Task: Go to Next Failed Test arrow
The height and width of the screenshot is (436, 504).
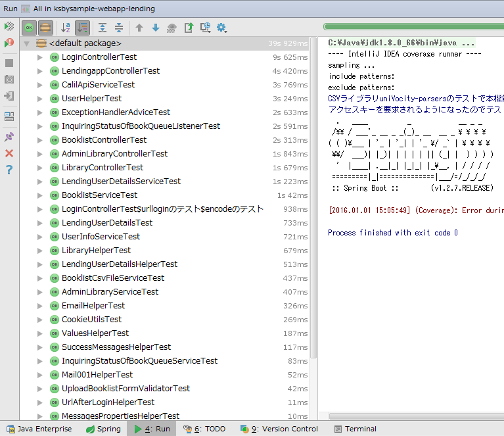Action: 156,28
